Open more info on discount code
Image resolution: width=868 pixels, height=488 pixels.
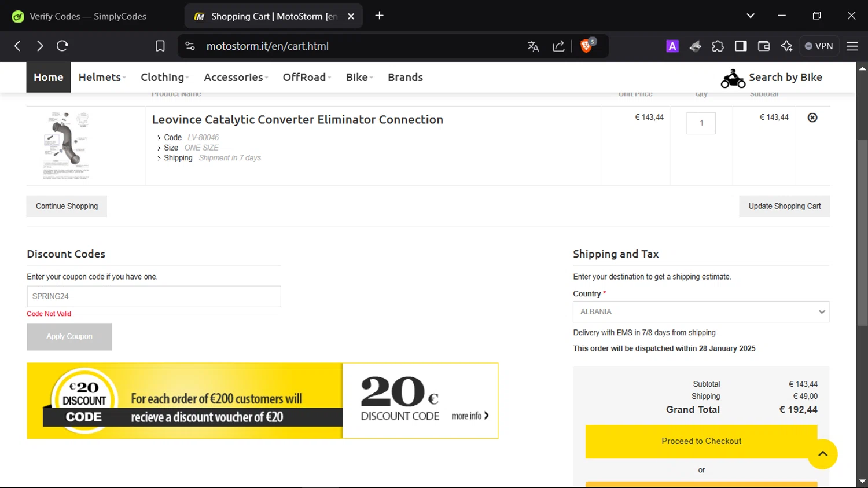pyautogui.click(x=470, y=416)
